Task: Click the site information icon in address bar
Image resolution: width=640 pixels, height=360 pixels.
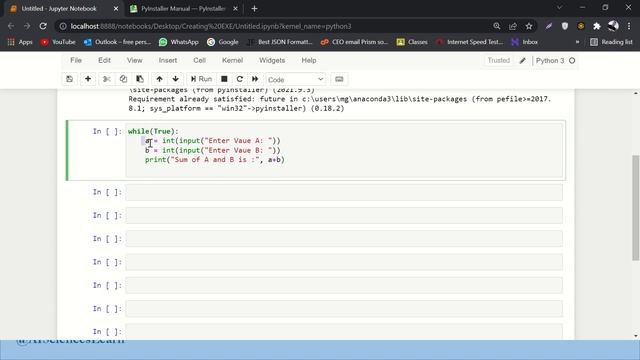Action: tap(63, 26)
